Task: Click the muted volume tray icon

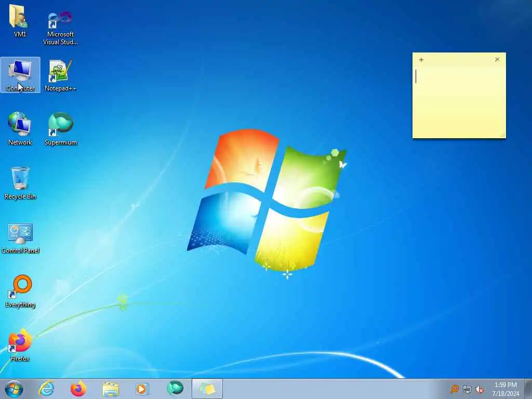Action: (x=480, y=389)
